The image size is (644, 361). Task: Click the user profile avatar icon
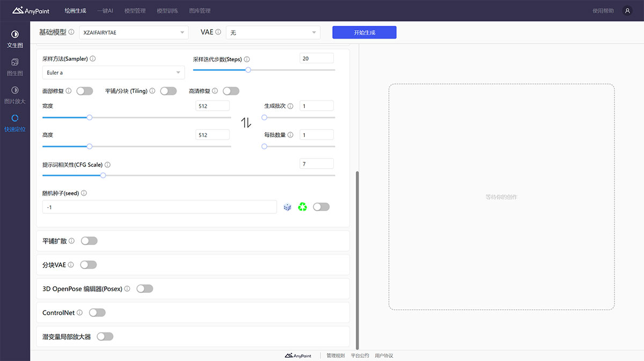[x=627, y=11]
